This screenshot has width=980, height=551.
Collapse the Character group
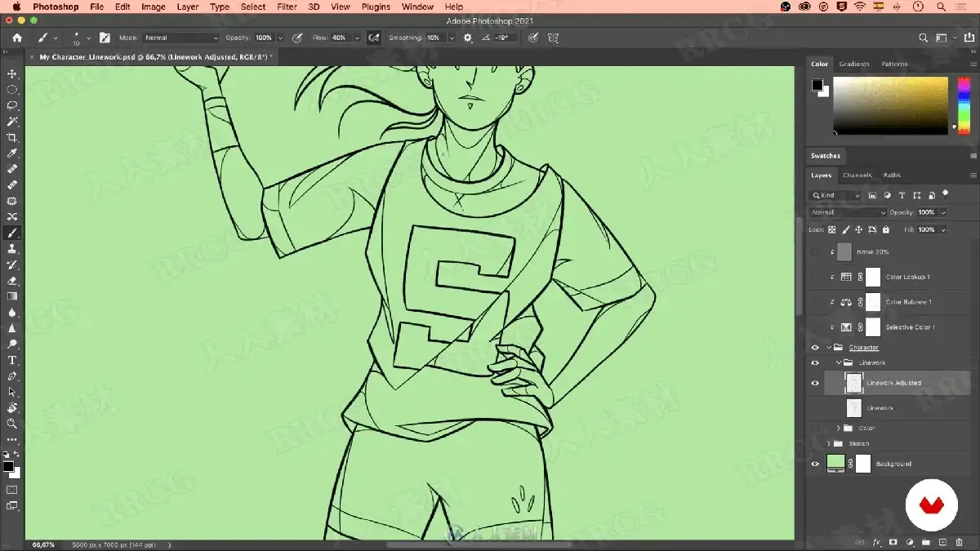(828, 348)
